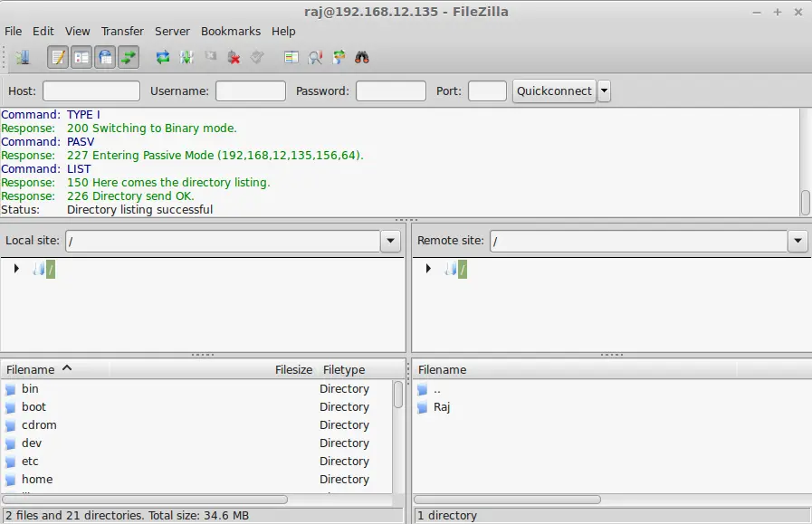The height and width of the screenshot is (524, 812).
Task: Open the directory listing filters dialog
Action: point(291,57)
